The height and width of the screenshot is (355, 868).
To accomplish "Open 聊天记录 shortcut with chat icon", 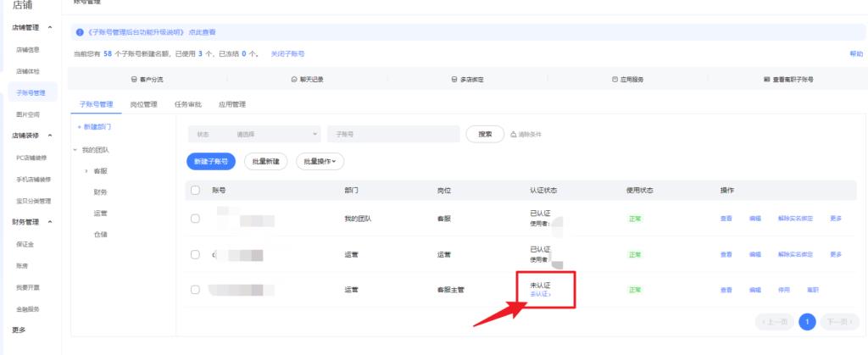I will pos(307,80).
